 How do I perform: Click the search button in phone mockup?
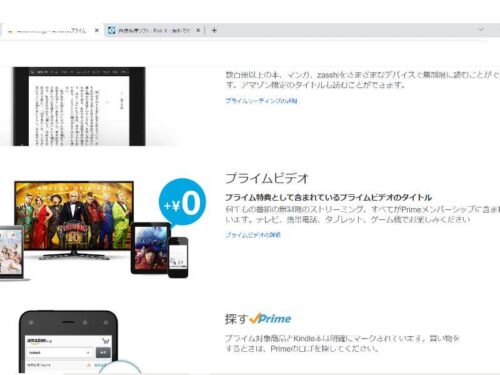[x=103, y=352]
